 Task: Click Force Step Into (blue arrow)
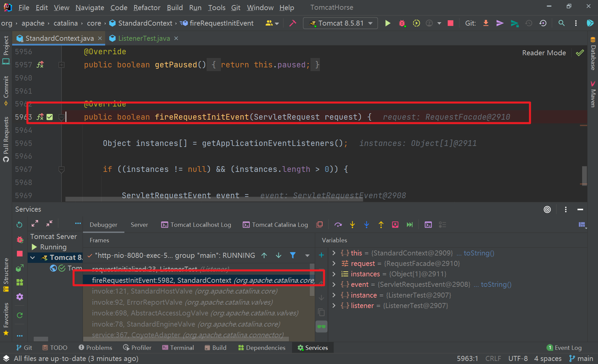coord(366,224)
